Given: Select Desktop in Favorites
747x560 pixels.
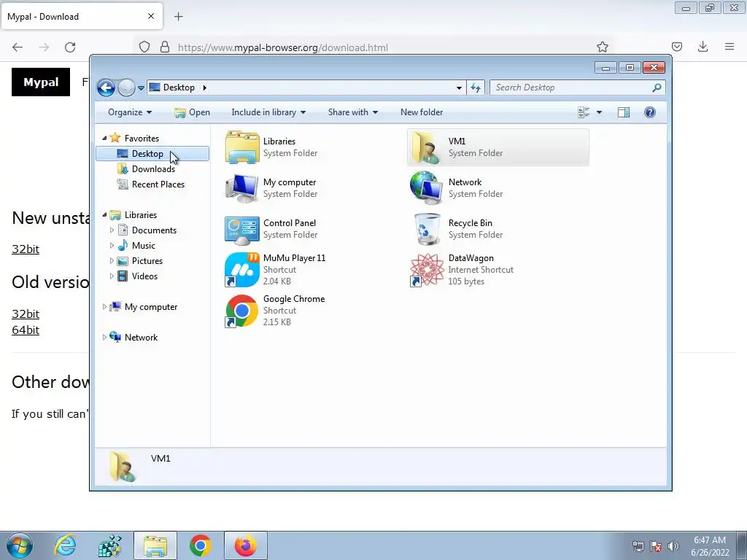Looking at the screenshot, I should [x=152, y=153].
